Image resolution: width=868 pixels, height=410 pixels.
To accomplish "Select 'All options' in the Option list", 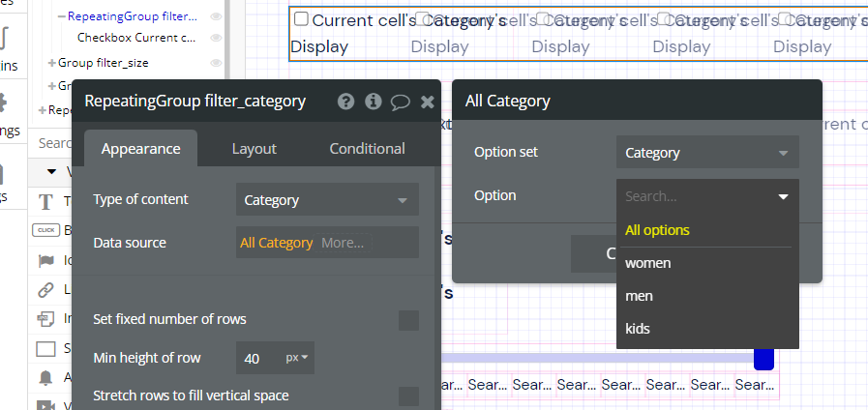I will pos(657,230).
